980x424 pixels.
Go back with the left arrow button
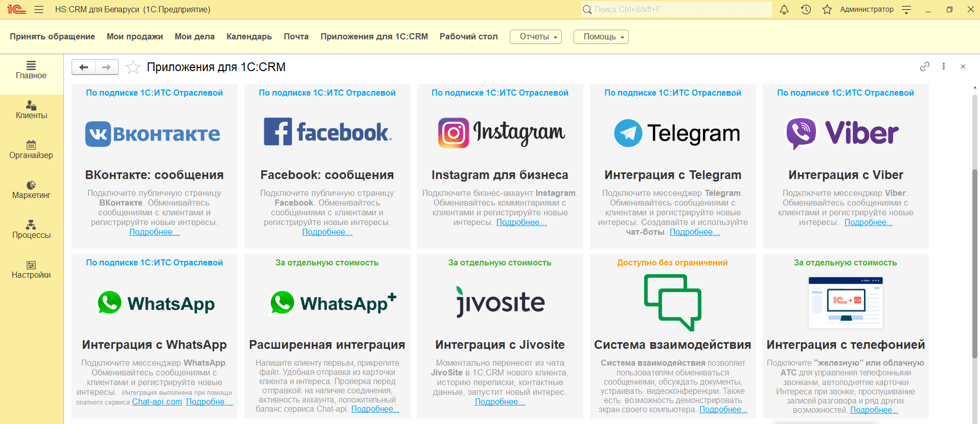pyautogui.click(x=84, y=67)
